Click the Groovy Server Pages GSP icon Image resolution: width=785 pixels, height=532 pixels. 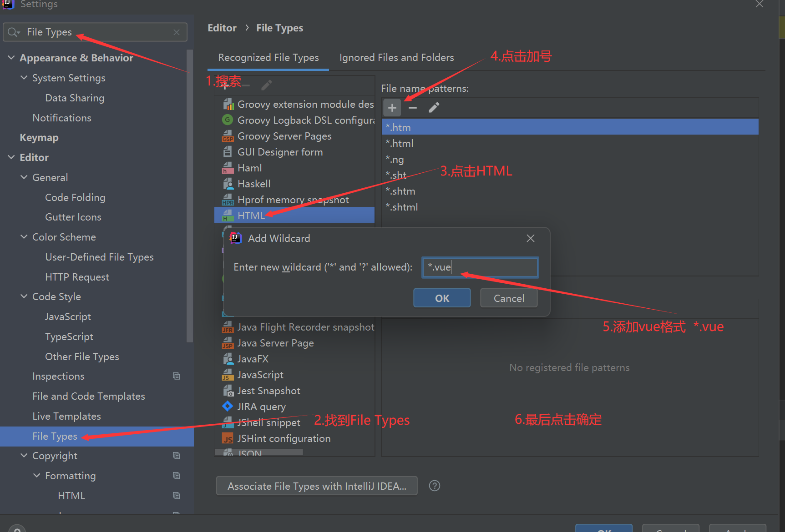point(228,136)
